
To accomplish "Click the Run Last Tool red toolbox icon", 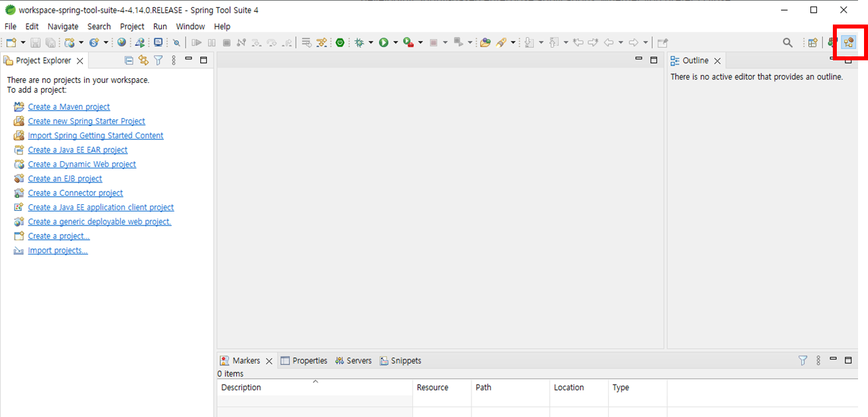I will tap(408, 42).
